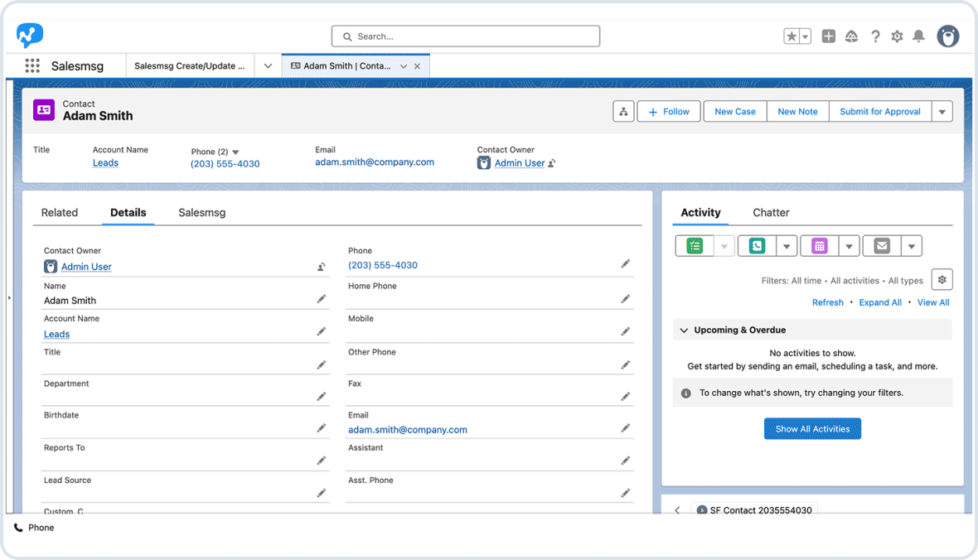Edit the Mobile field pencil icon
This screenshot has height=560, width=978.
click(626, 331)
